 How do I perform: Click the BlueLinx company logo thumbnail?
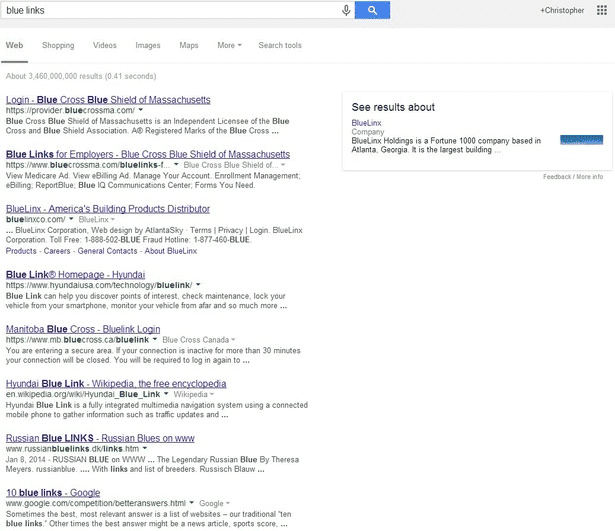pos(580,140)
